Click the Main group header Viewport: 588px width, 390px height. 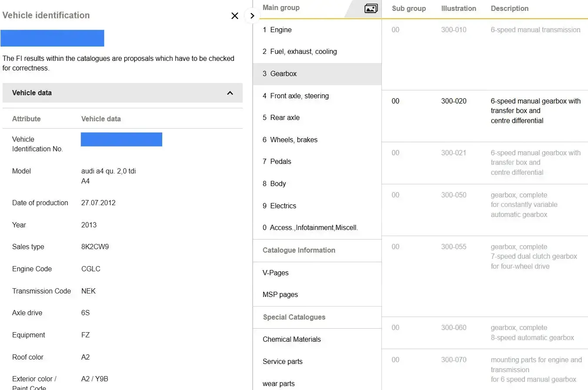[x=281, y=8]
